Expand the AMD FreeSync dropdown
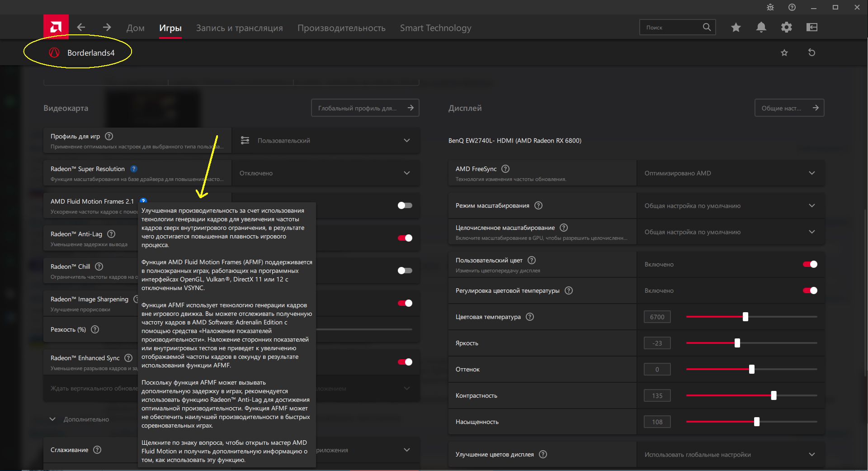 [730, 173]
